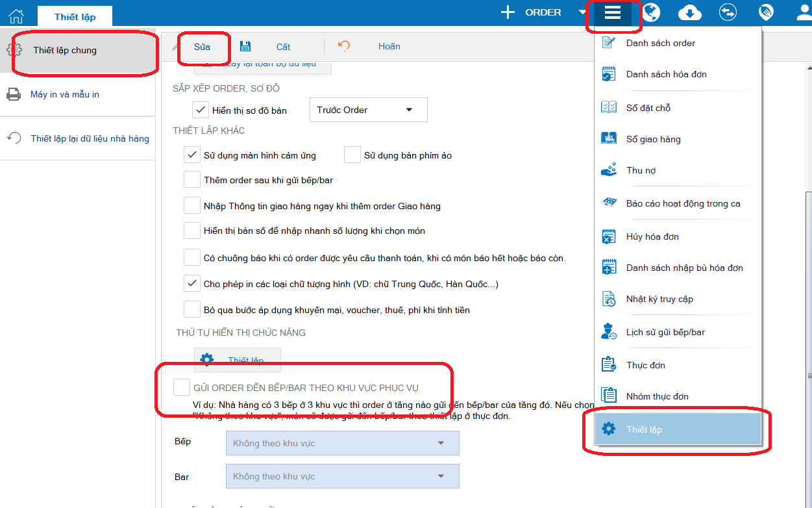Switch to the Thiết lập tab
Screen dimensions: 812x508
pos(75,16)
